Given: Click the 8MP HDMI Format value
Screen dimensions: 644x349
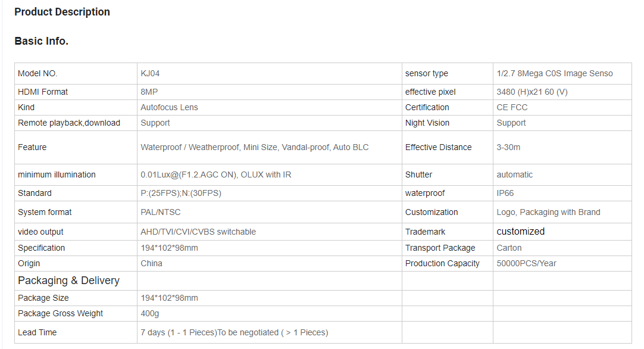Looking at the screenshot, I should click(x=149, y=92).
